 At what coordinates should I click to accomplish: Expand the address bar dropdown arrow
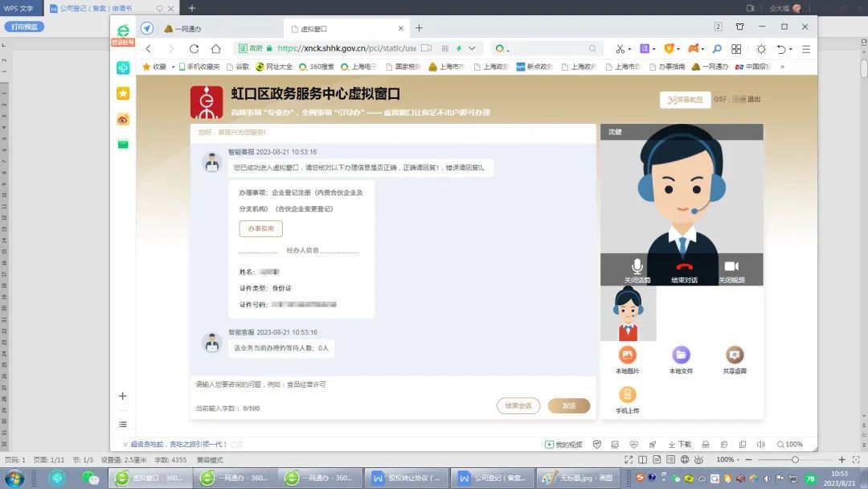[x=473, y=48]
